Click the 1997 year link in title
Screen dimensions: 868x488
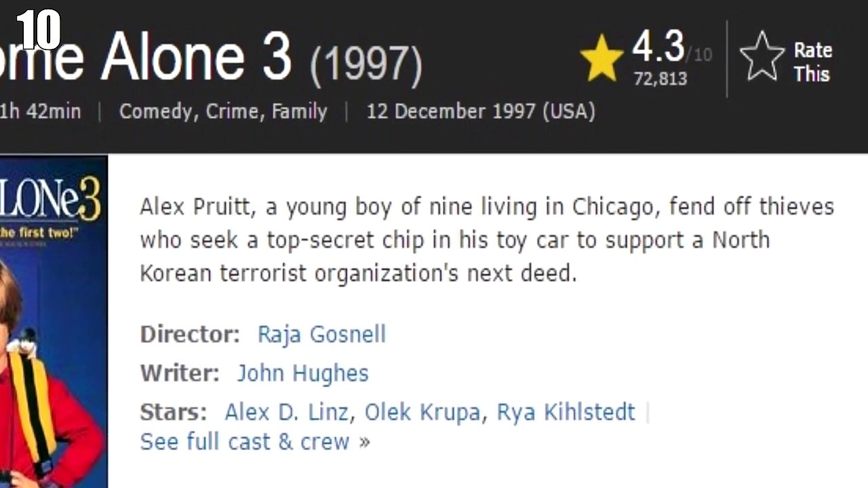point(366,64)
